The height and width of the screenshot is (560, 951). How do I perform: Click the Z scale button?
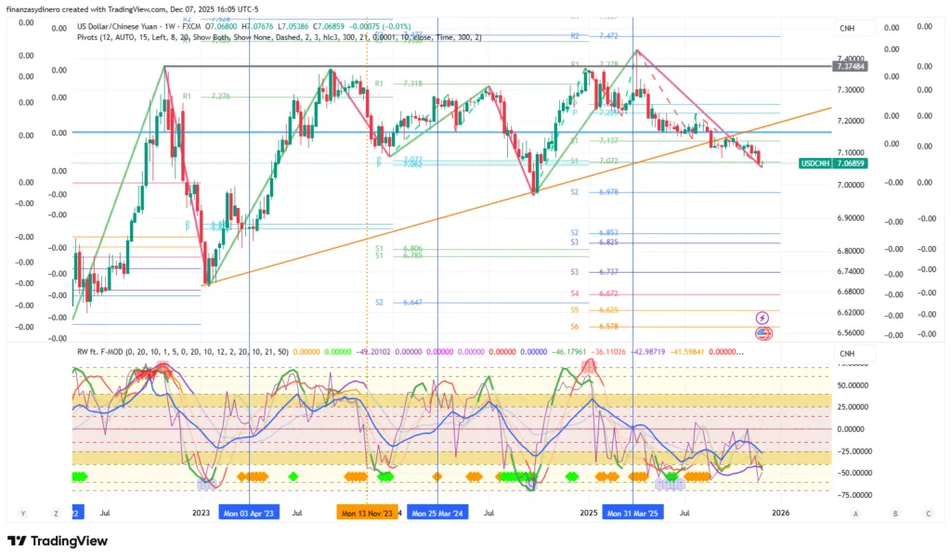(x=56, y=513)
